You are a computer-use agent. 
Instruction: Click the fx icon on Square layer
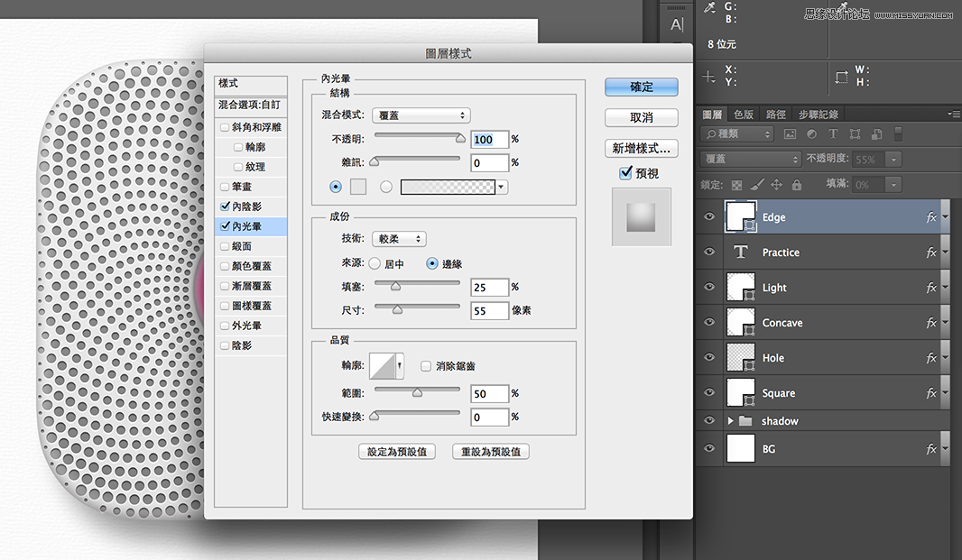click(930, 392)
